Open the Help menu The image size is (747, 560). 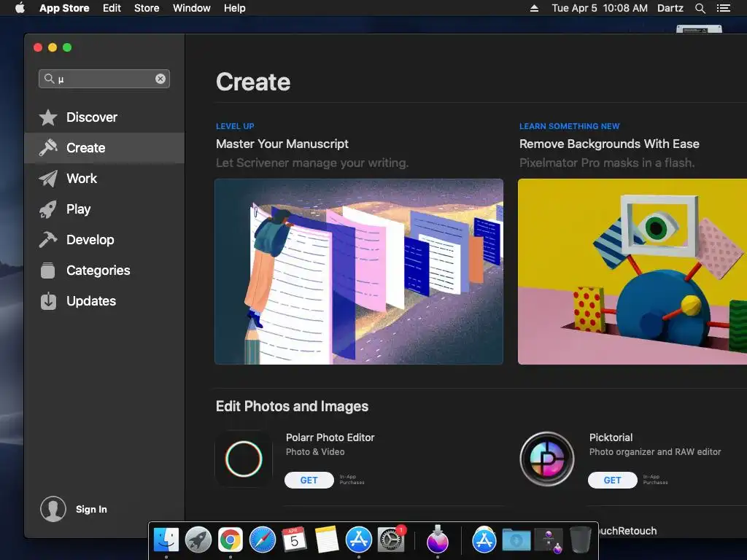[235, 8]
